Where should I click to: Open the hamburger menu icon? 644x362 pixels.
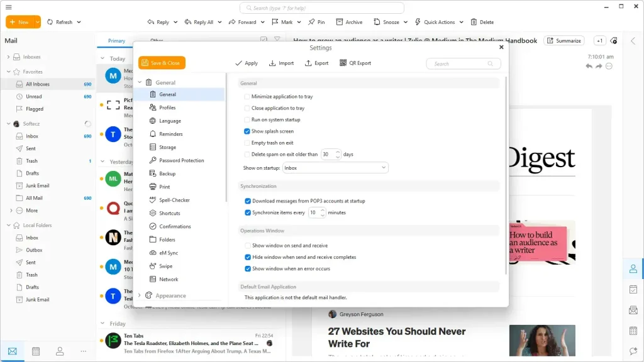pos(9,7)
